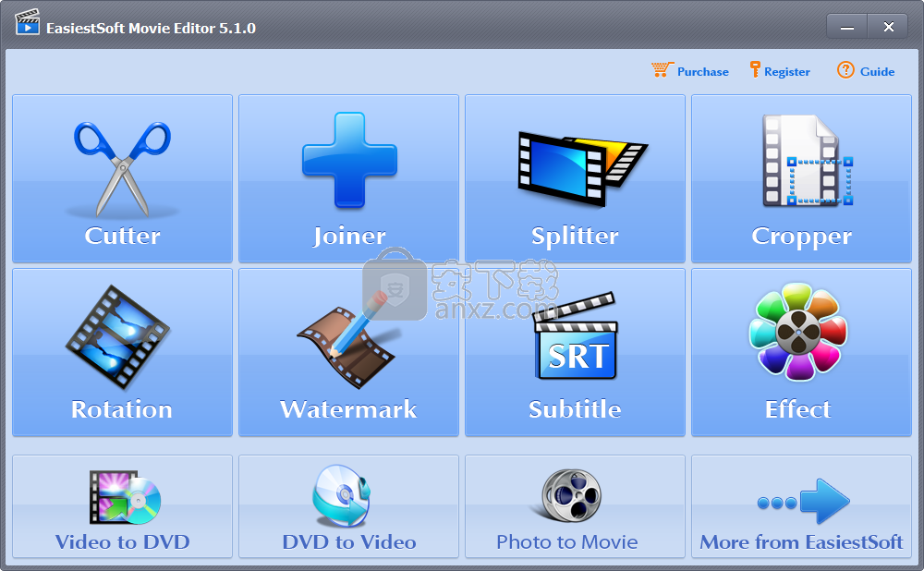The image size is (924, 571).
Task: Click the Watermark label
Action: pyautogui.click(x=349, y=409)
